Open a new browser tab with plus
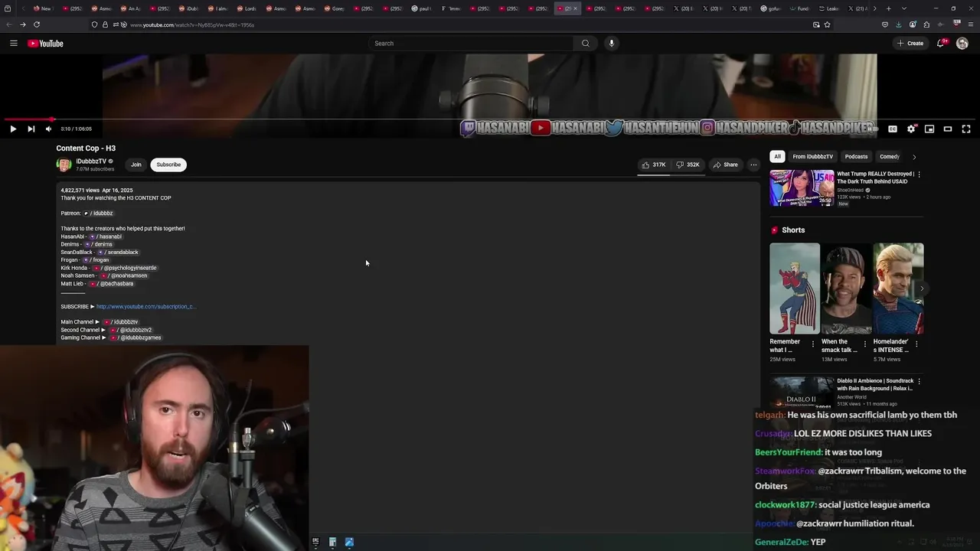This screenshot has height=551, width=980. point(888,8)
